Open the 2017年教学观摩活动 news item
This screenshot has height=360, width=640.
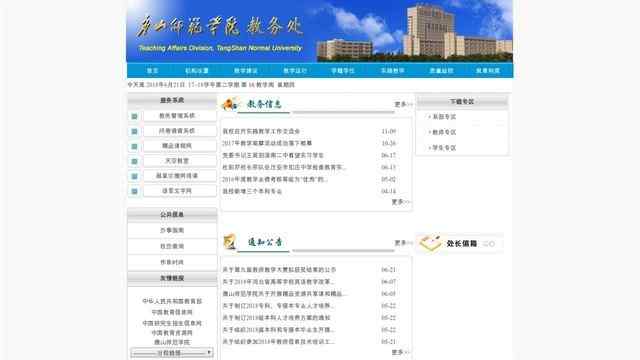267,143
